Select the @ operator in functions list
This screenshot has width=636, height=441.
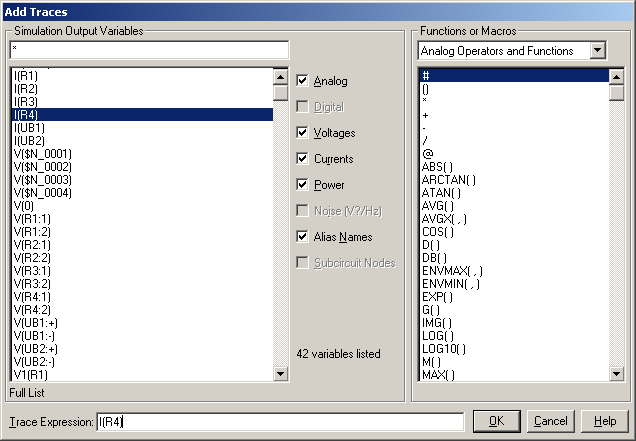click(x=514, y=154)
